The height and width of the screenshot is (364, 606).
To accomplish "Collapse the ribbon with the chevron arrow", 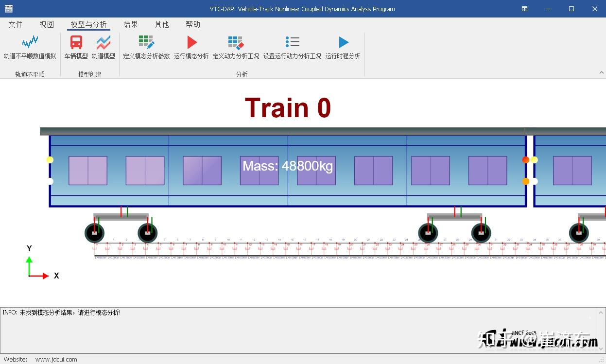I will [x=603, y=72].
